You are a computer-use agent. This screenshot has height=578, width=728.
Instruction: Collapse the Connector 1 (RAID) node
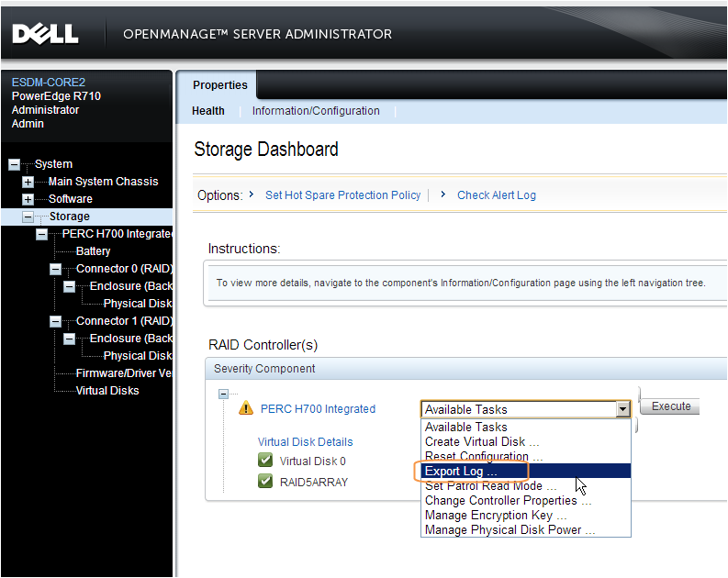tap(55, 321)
